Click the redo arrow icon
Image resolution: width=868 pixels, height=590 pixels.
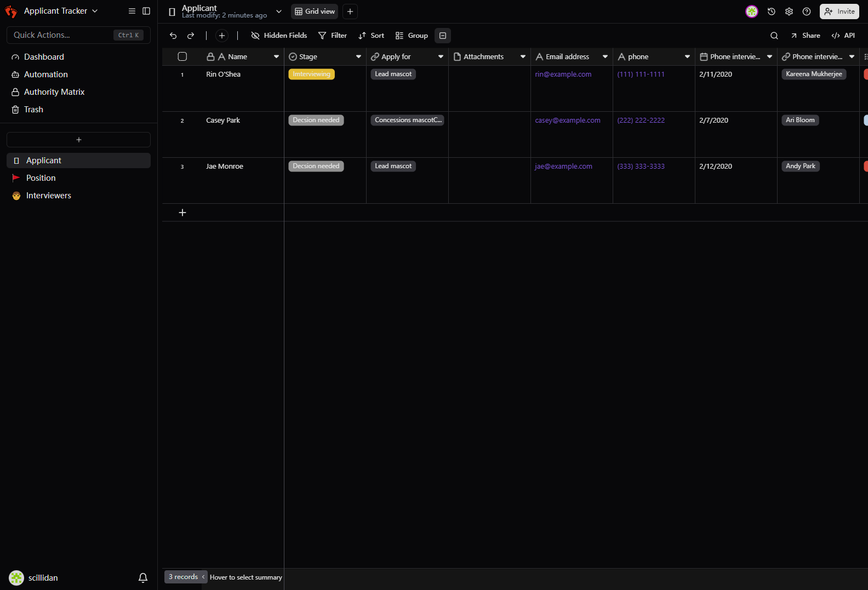pos(191,36)
